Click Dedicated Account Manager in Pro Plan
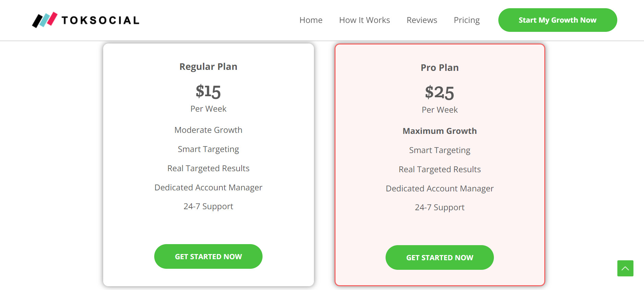644x290 pixels. tap(439, 188)
